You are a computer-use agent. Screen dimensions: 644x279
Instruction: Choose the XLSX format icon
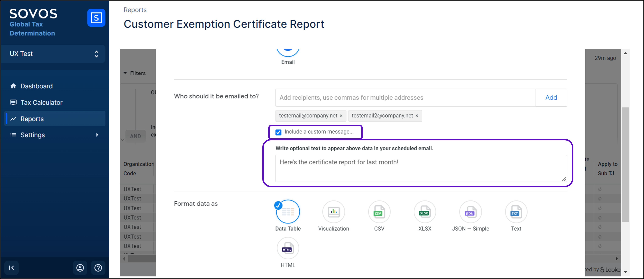424,212
